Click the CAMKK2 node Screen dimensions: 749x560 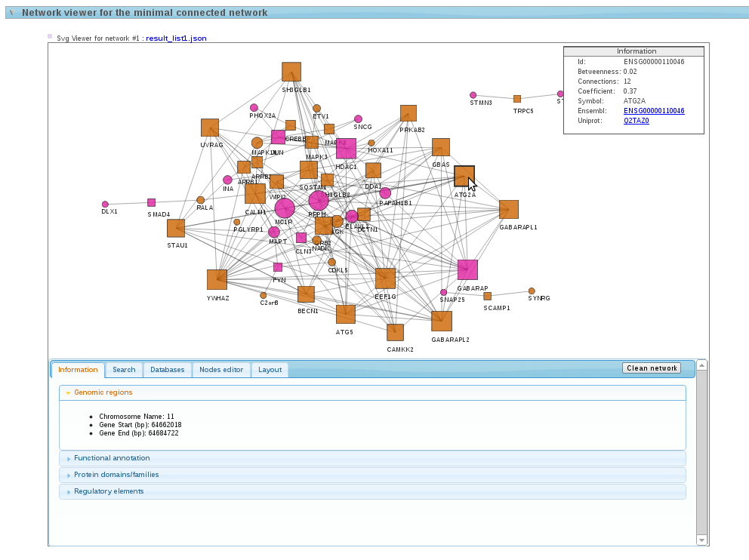395,332
